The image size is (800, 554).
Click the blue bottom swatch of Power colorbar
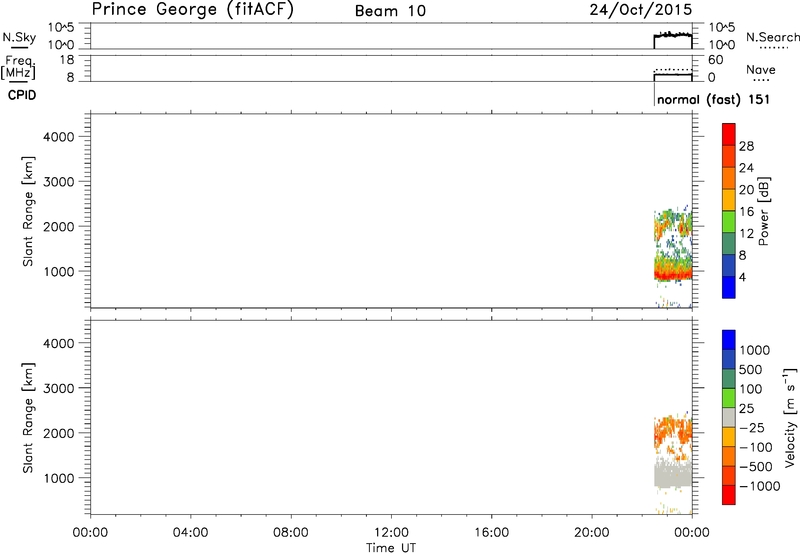pos(729,287)
